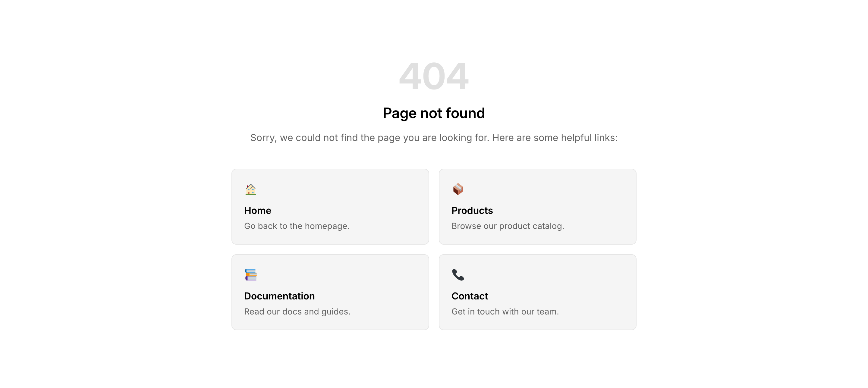Click the package box icon above Products

pos(458,189)
